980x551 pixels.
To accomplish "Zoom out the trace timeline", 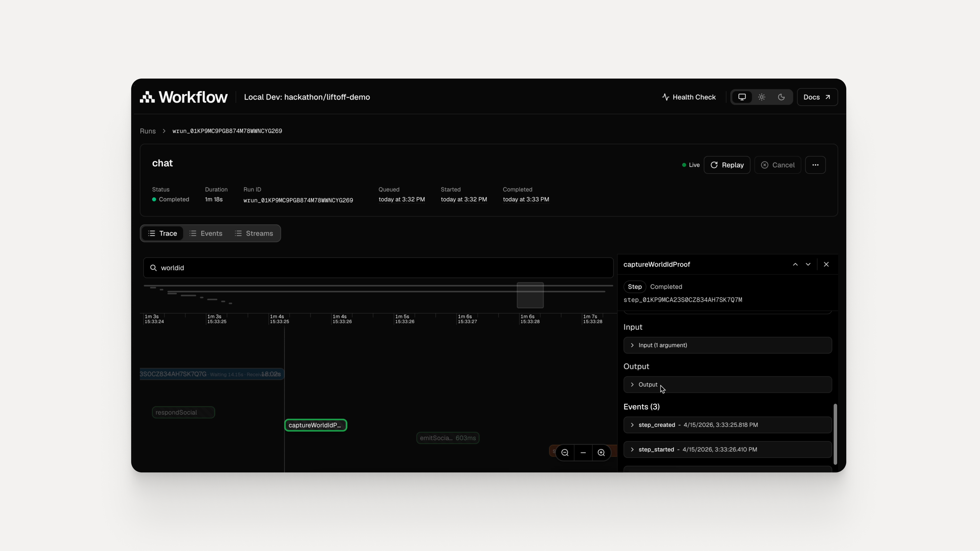I will tap(565, 453).
